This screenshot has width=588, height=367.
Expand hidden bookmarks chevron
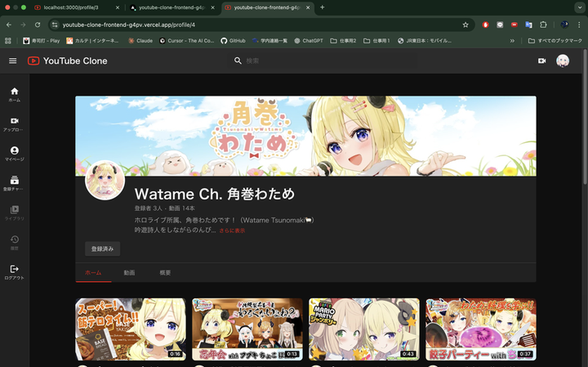[x=512, y=41]
